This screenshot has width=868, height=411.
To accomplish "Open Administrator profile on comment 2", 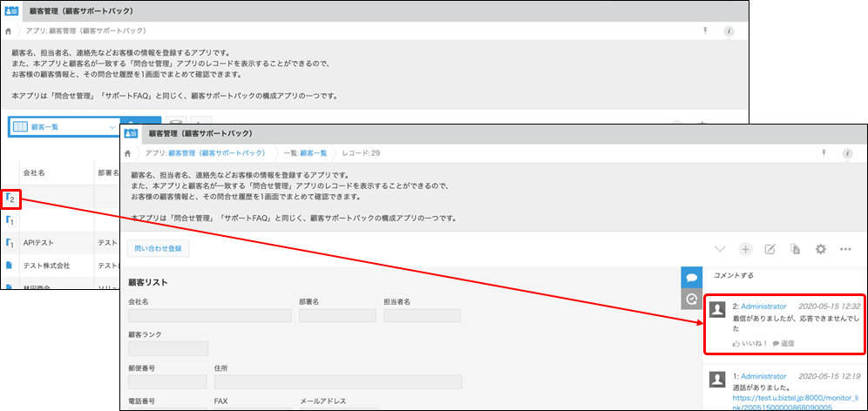I will pos(763,307).
